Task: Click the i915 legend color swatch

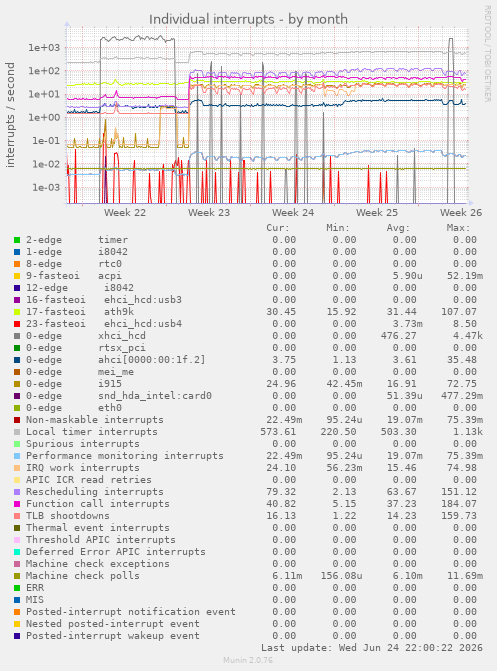Action: tap(17, 384)
